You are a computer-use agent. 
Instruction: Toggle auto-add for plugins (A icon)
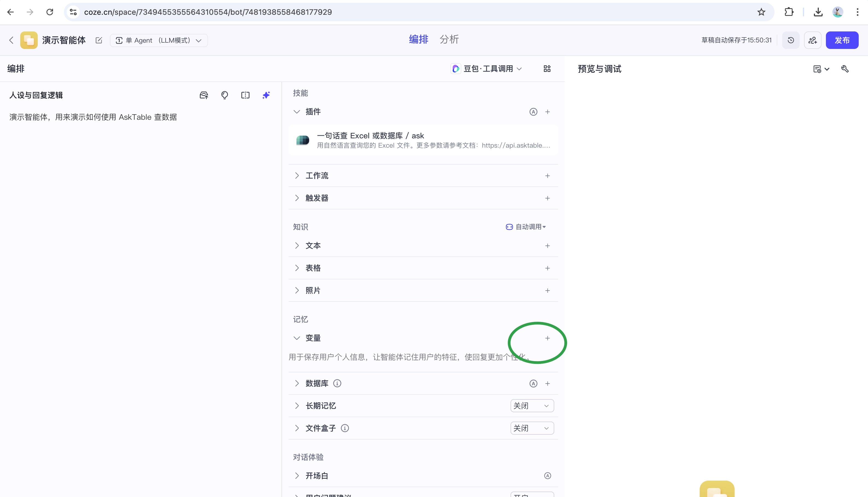point(533,112)
